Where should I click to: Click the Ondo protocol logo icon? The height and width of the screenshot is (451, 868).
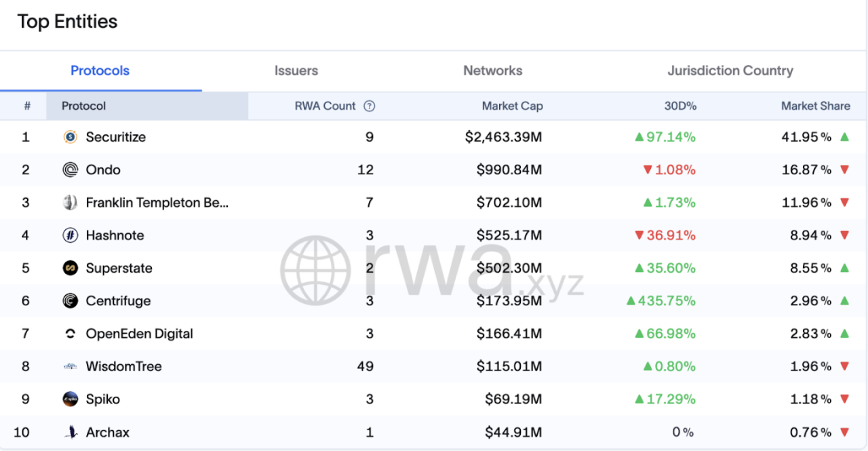point(71,170)
